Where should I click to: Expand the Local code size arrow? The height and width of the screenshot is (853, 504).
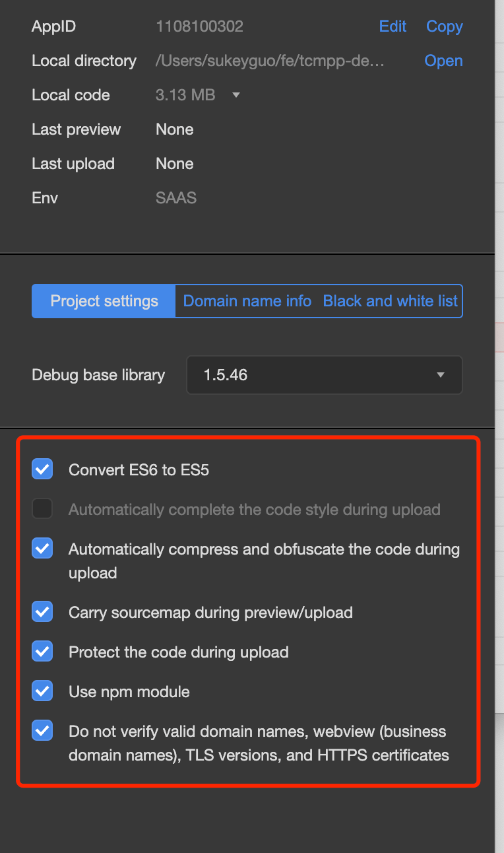pos(236,95)
